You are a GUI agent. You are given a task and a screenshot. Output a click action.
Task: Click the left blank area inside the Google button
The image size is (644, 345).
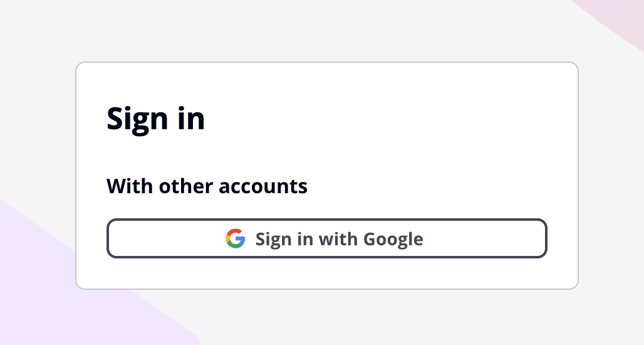163,238
